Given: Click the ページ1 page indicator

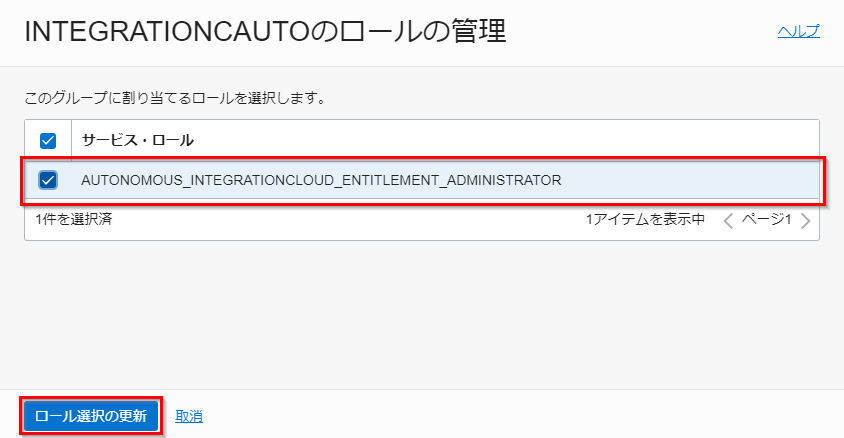Looking at the screenshot, I should click(766, 220).
